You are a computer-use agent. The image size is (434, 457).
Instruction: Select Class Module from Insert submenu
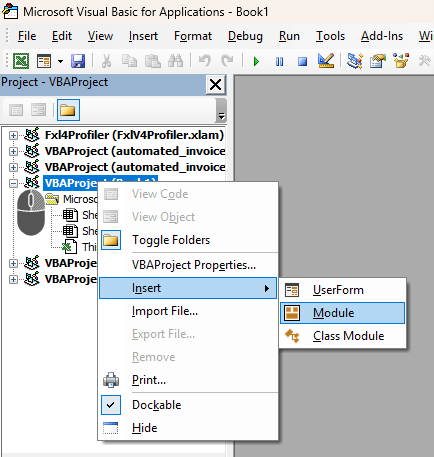[342, 336]
